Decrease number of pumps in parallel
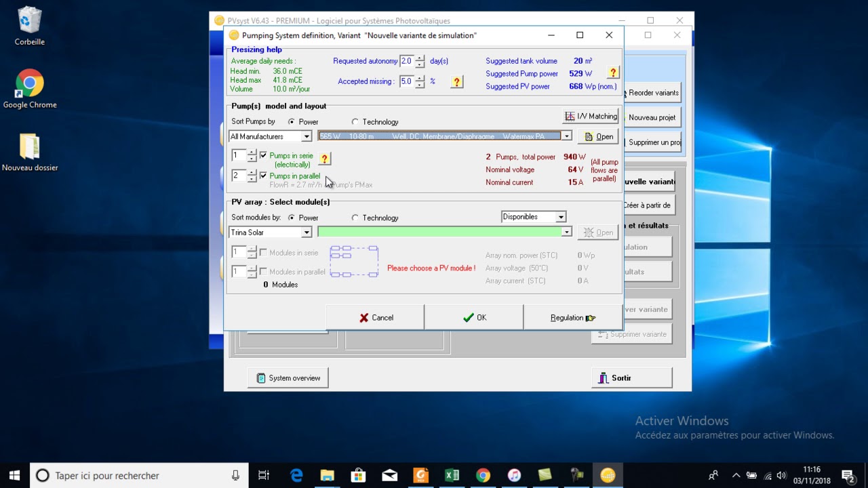The width and height of the screenshot is (868, 488). [252, 179]
